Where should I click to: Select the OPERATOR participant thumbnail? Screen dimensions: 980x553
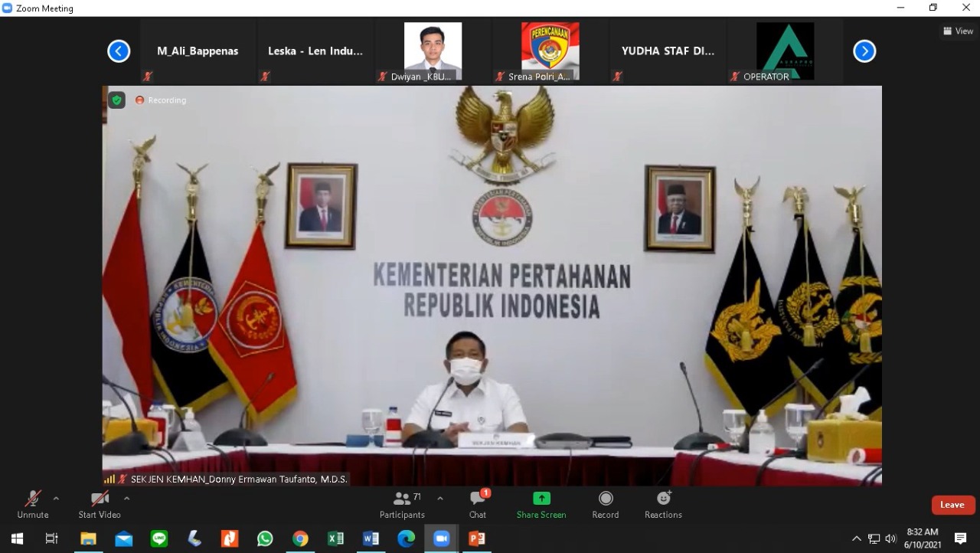click(x=786, y=51)
